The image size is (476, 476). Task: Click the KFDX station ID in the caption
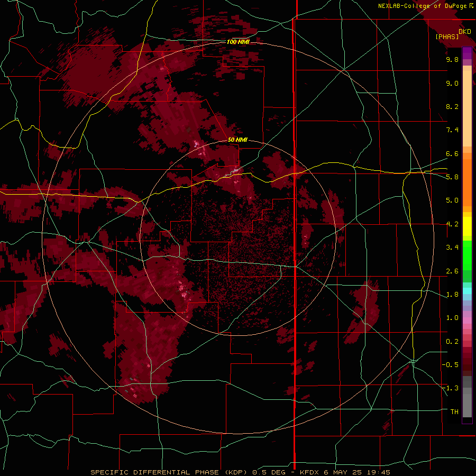click(x=309, y=472)
